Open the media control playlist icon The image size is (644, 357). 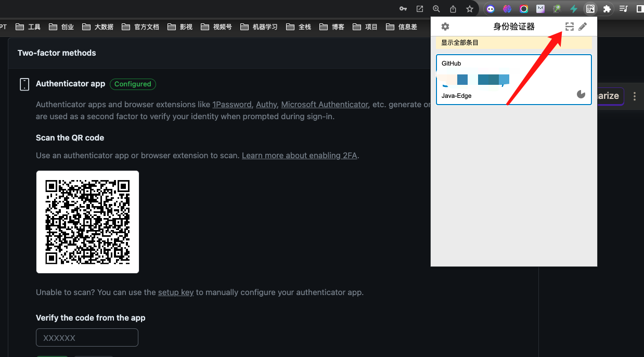point(623,9)
